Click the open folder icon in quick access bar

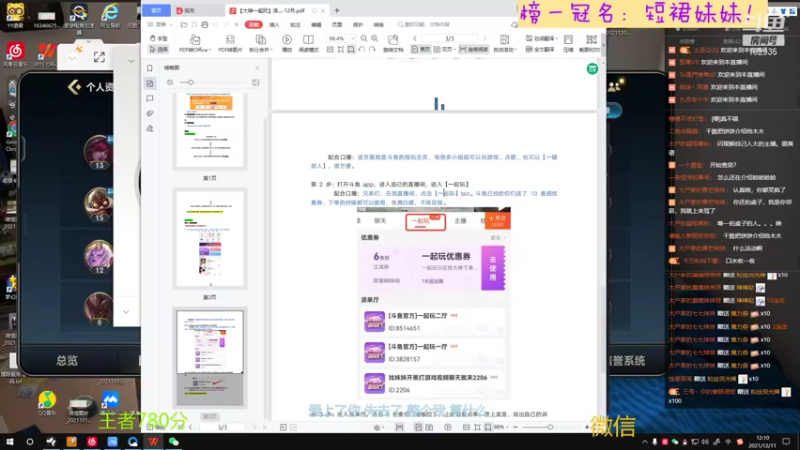coord(184,24)
